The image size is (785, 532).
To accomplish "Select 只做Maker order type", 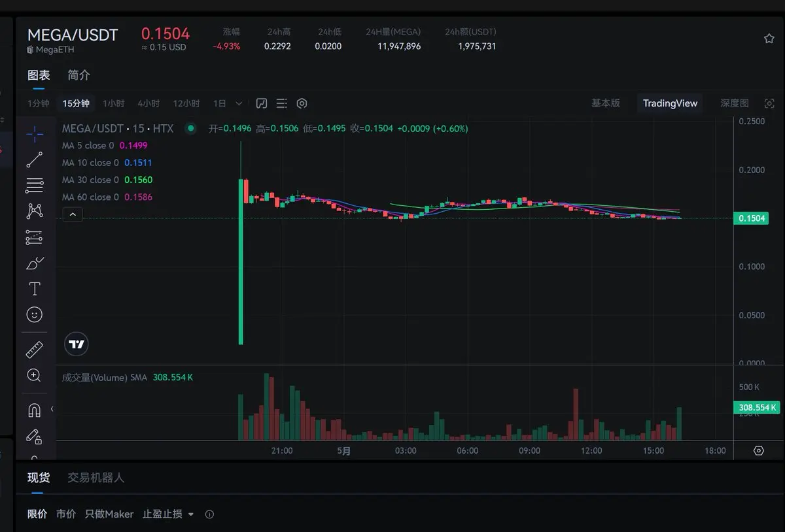I will click(x=109, y=514).
